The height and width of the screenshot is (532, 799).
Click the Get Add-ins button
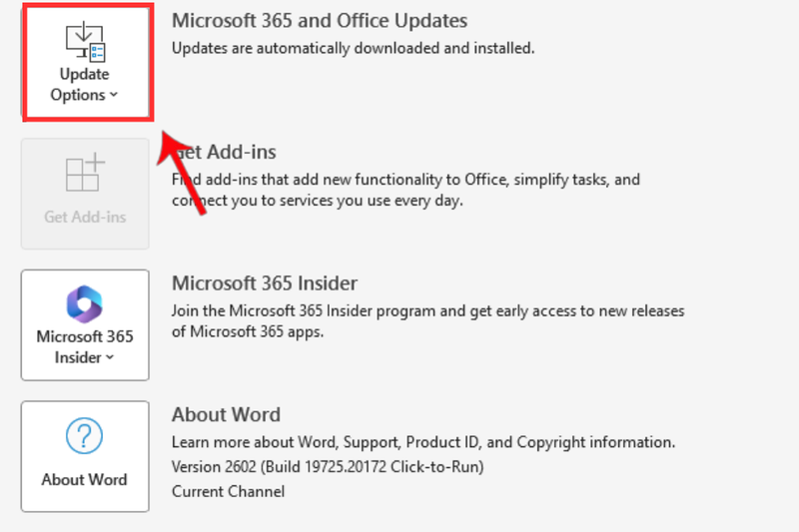[x=85, y=194]
